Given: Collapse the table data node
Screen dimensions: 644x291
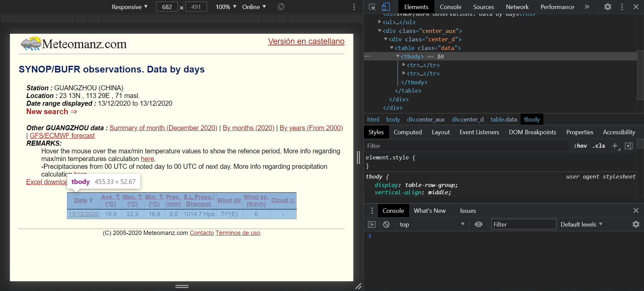Looking at the screenshot, I should (392, 48).
